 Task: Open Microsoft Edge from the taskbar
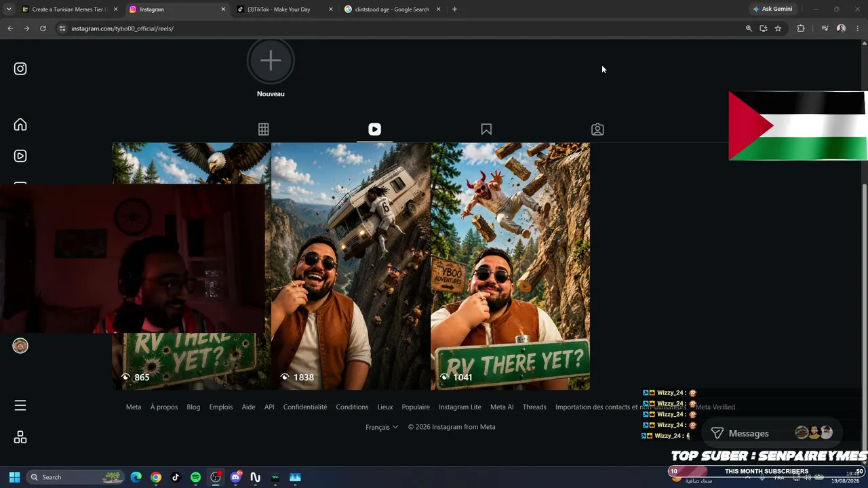pyautogui.click(x=136, y=477)
